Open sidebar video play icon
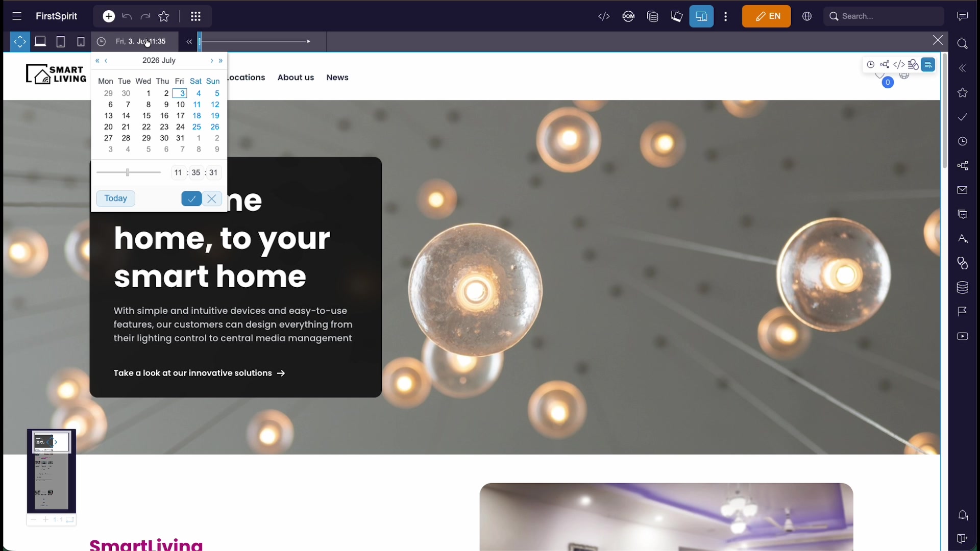 (963, 336)
